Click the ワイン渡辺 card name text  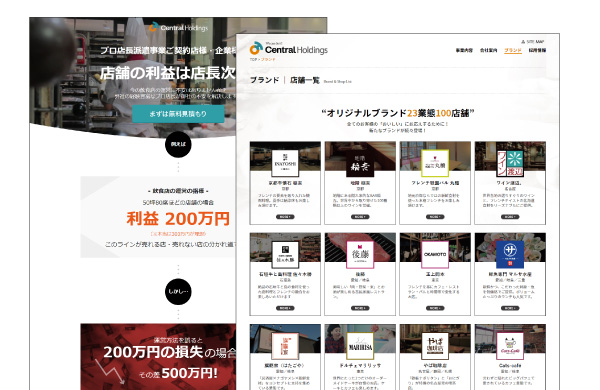510,183
